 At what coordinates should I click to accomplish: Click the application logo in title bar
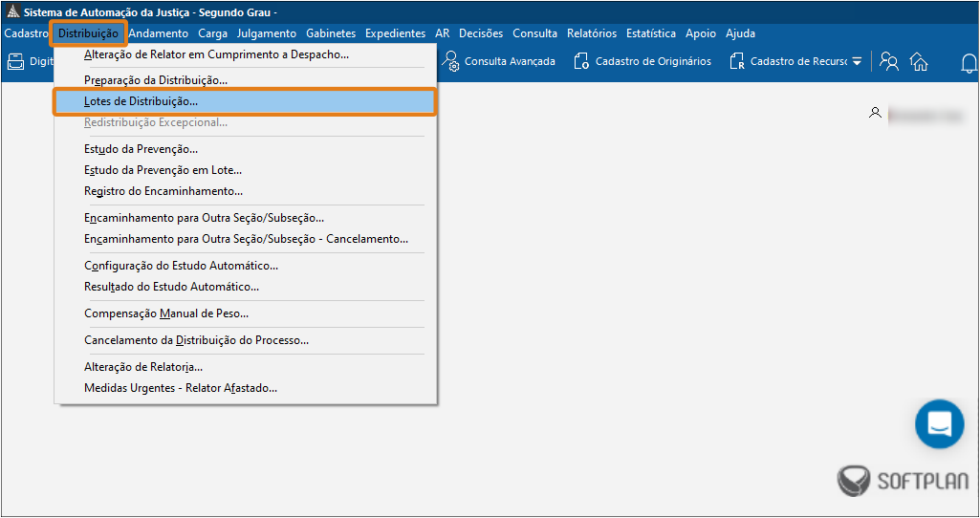click(12, 11)
